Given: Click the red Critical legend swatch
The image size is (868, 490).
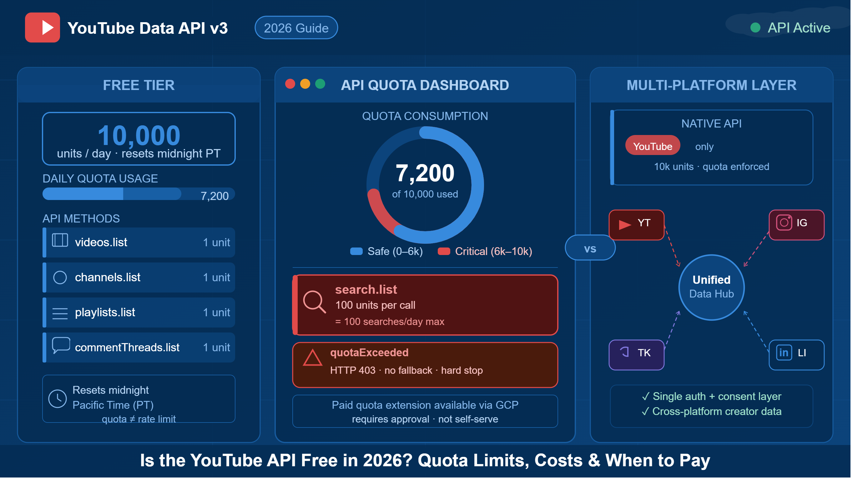Looking at the screenshot, I should [444, 252].
